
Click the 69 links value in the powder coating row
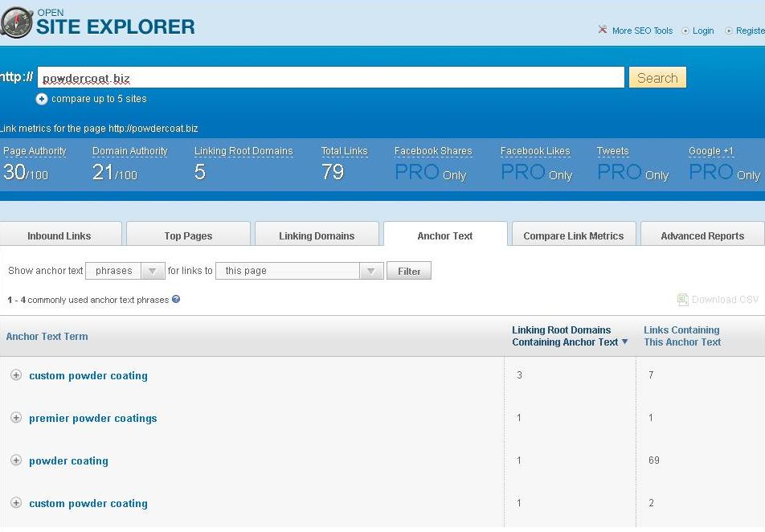tap(654, 460)
